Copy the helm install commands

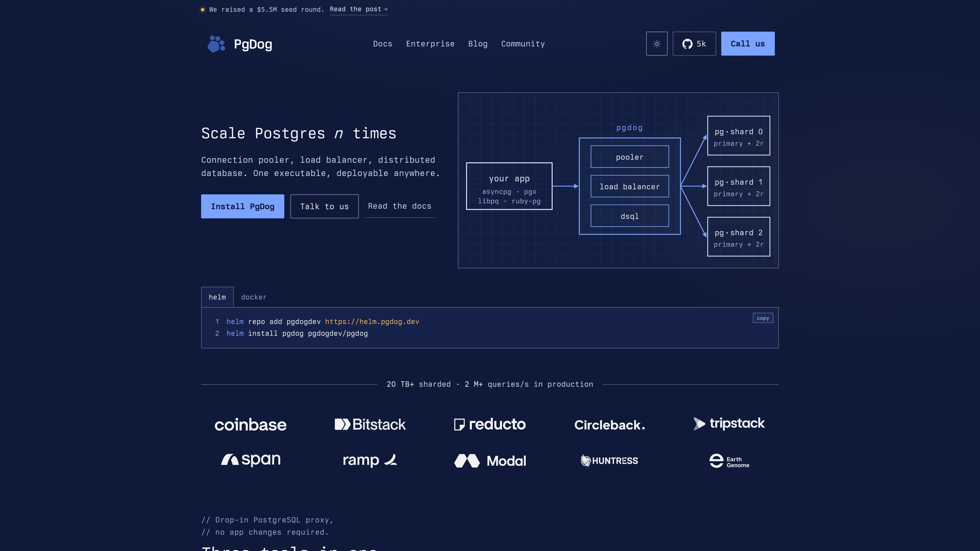763,318
